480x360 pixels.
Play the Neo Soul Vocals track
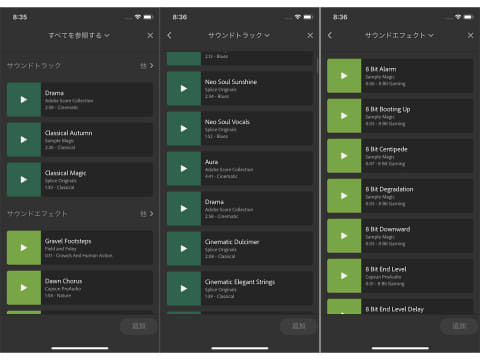pos(184,128)
